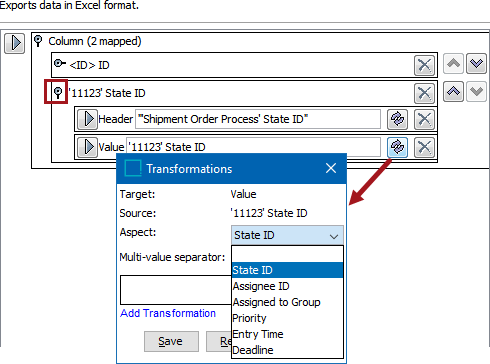The height and width of the screenshot is (364, 490).
Task: Click the Add Transformation link
Action: pos(168,313)
